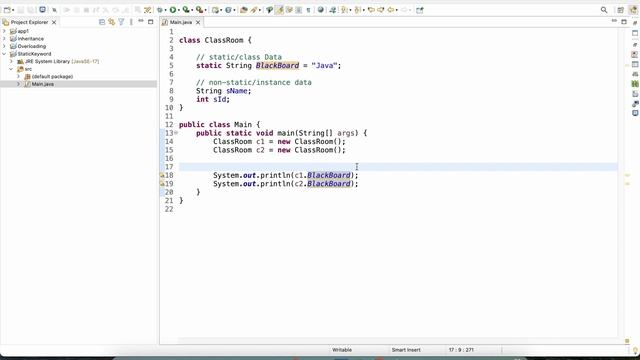Click the Back navigation arrow
Viewport: 640px width, 360px height.
pyautogui.click(x=390, y=10)
